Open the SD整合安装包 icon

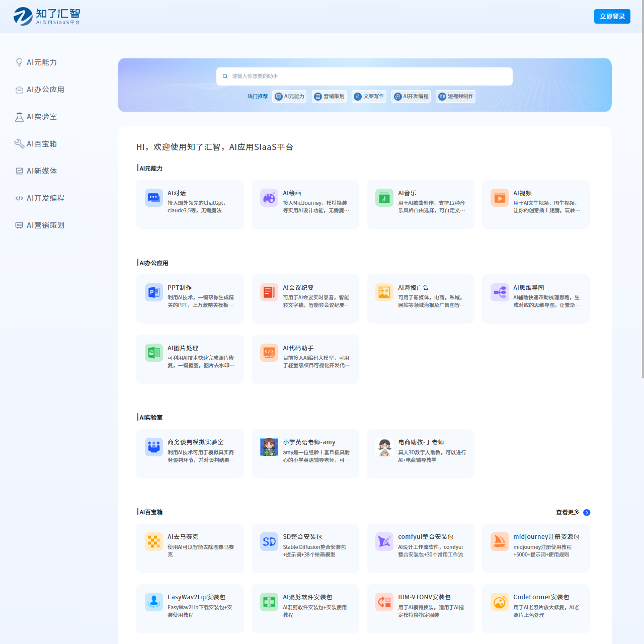269,542
